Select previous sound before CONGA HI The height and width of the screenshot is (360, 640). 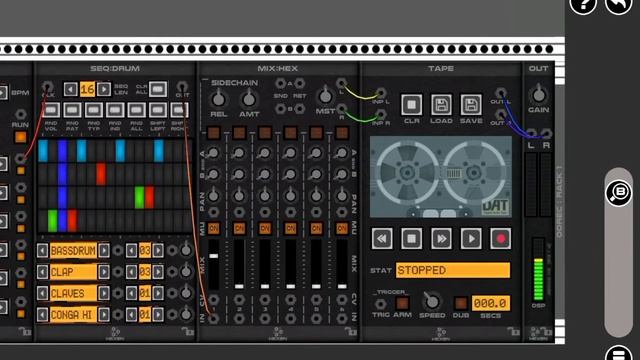click(42, 314)
